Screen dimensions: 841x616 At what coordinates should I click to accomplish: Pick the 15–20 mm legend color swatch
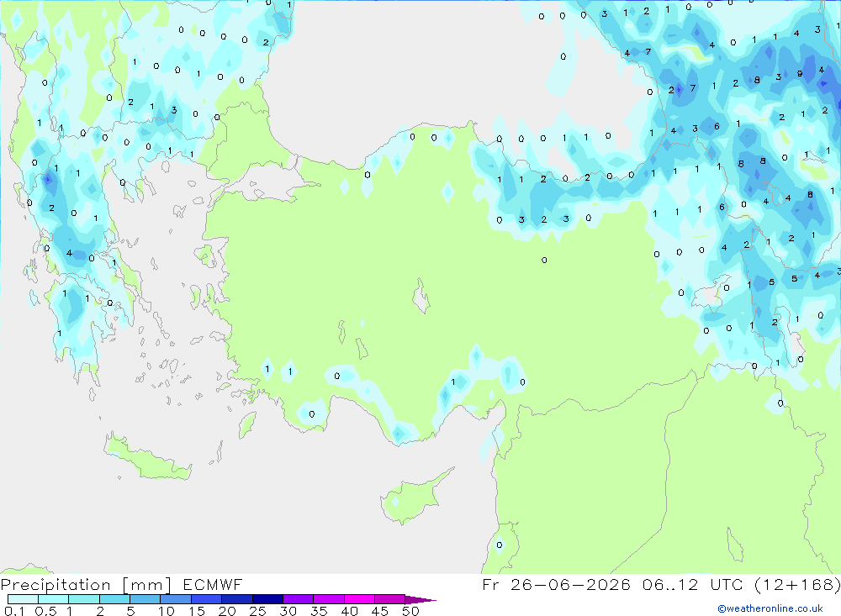(207, 599)
